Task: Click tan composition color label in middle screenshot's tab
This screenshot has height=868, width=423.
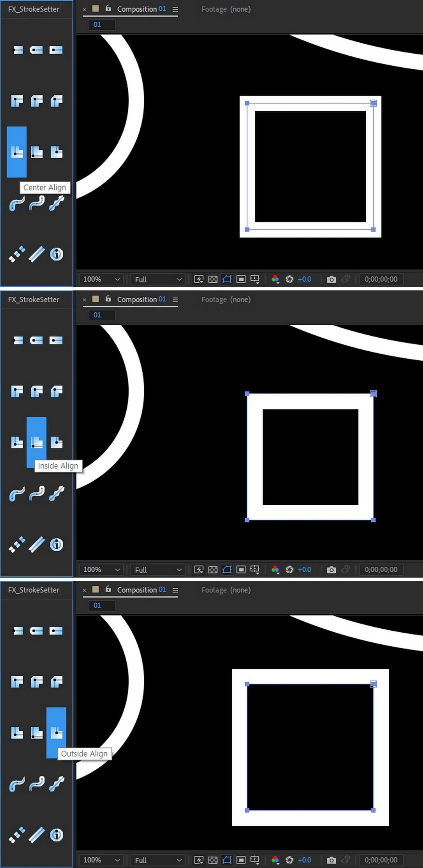Action: tap(96, 299)
